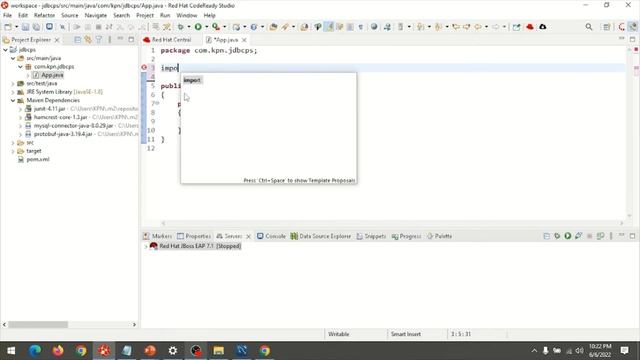Click the green Run button in toolbar

tap(198, 27)
